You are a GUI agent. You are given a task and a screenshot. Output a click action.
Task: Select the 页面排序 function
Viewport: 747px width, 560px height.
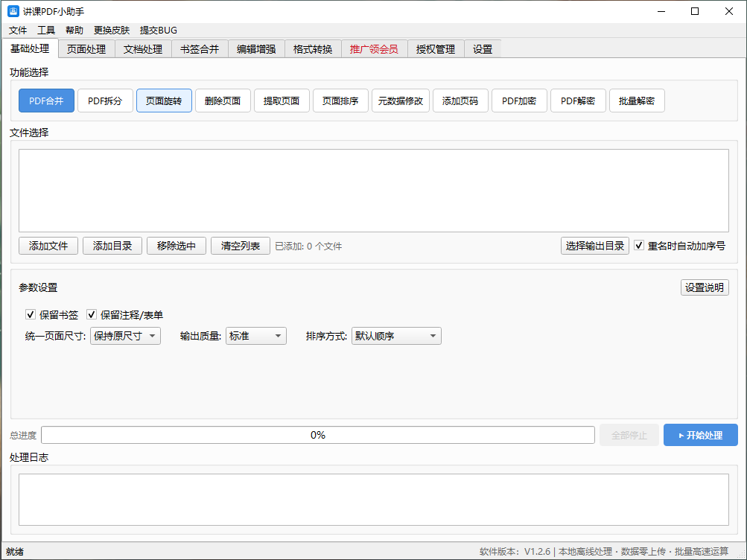point(340,101)
